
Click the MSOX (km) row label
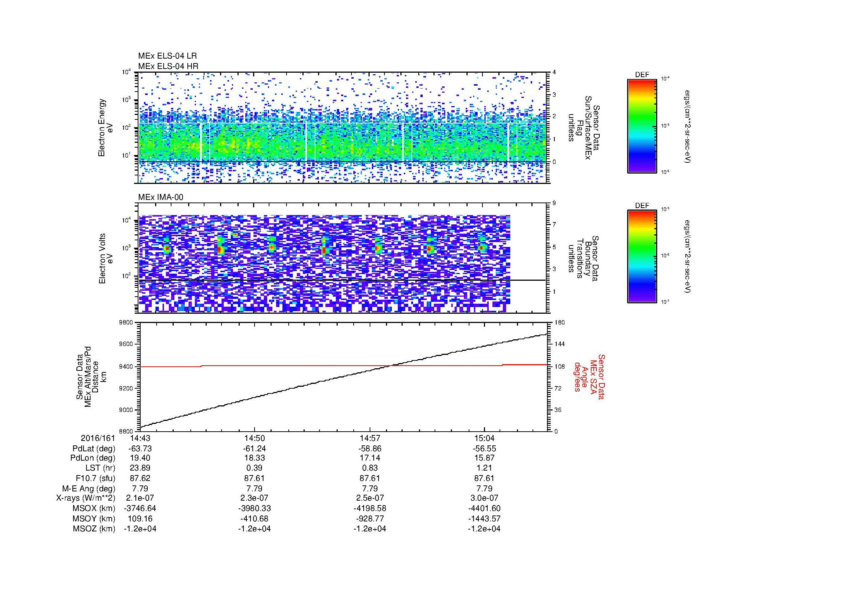pos(94,508)
